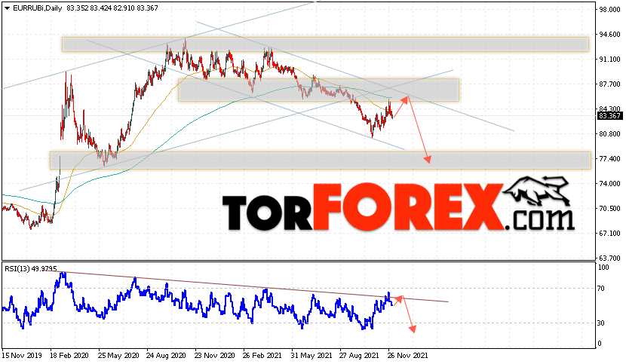Image resolution: width=626 pixels, height=364 pixels.
Task: Click the RSI 100 level label
Action: point(603,268)
